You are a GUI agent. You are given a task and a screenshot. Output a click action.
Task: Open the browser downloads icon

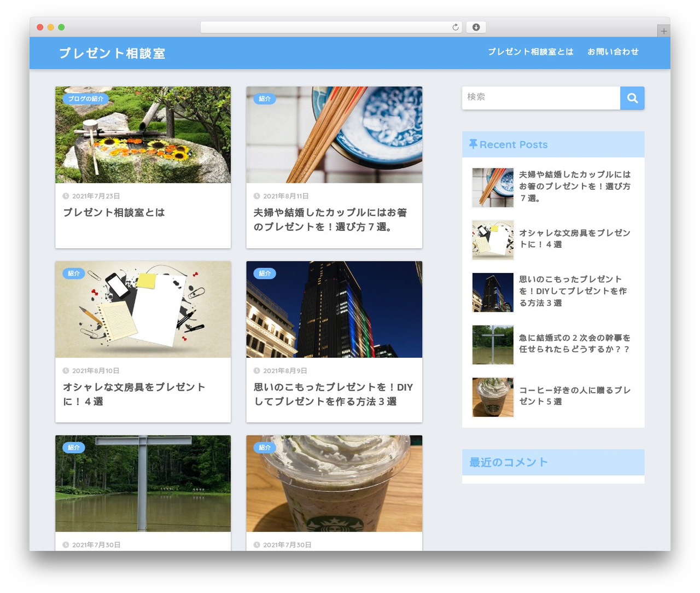[x=476, y=27]
